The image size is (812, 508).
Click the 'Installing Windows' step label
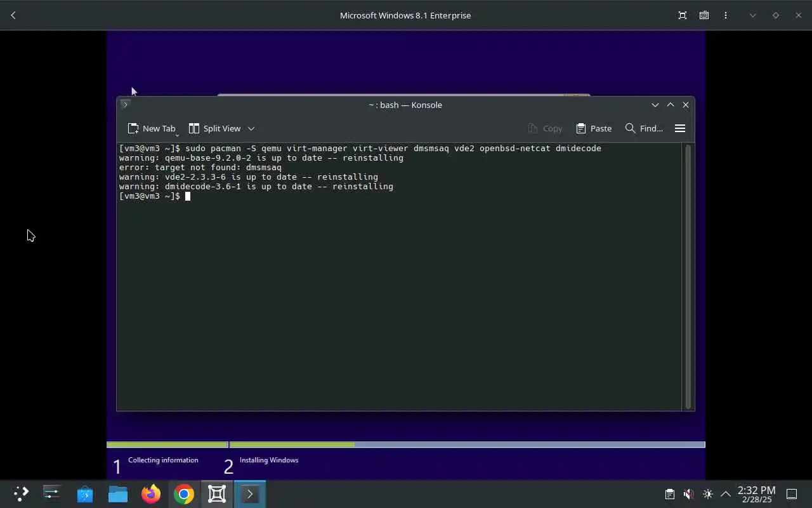click(x=269, y=460)
